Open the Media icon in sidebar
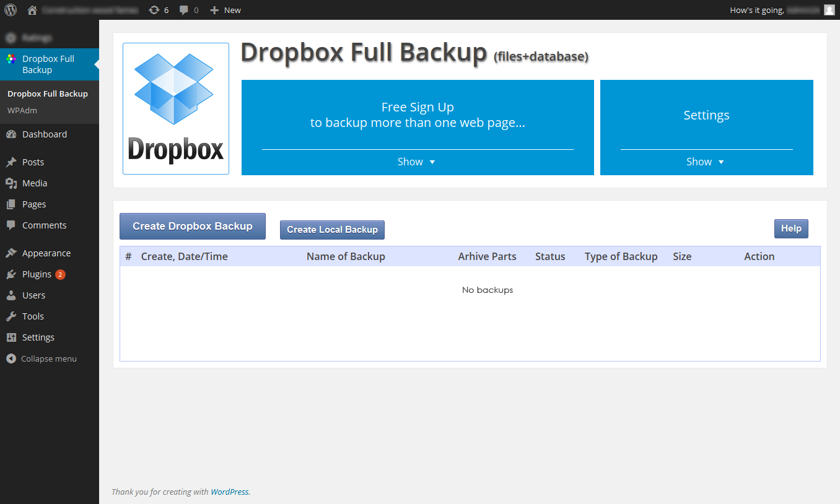The height and width of the screenshot is (504, 840). pos(11,183)
